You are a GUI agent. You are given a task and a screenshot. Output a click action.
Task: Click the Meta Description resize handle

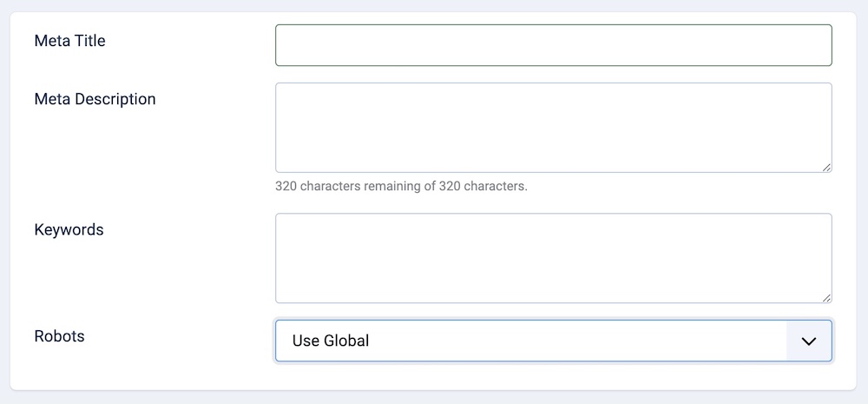[x=826, y=167]
